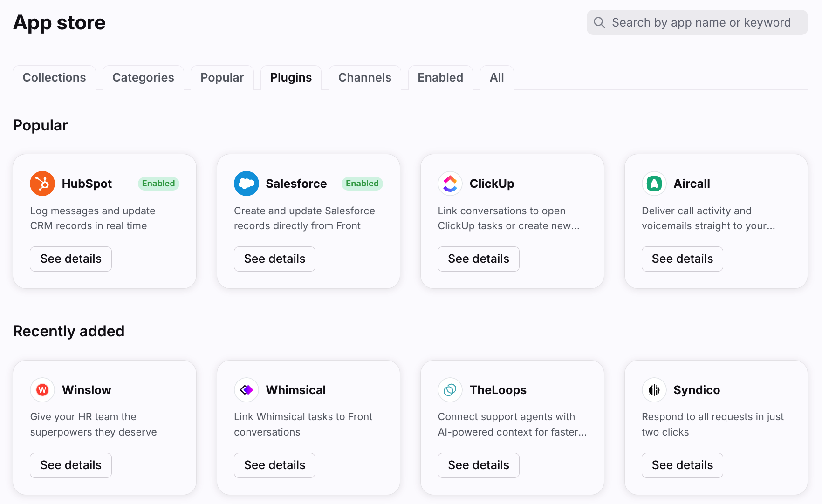Viewport: 822px width, 504px height.
Task: Show the All tab
Action: 497,77
